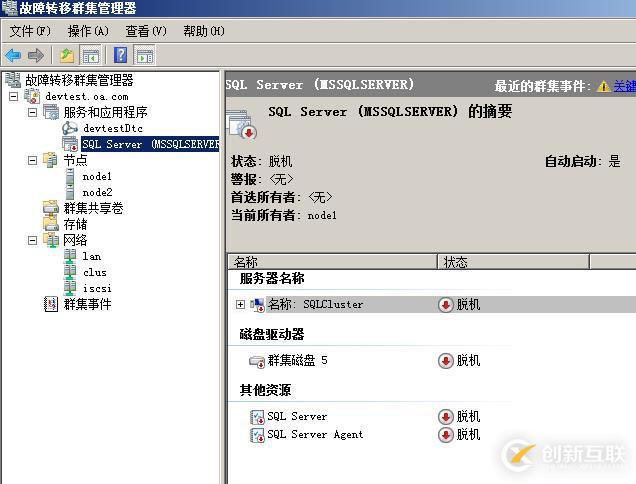Image resolution: width=636 pixels, height=484 pixels.
Task: Click the SQL Server resource icon
Action: click(x=257, y=417)
